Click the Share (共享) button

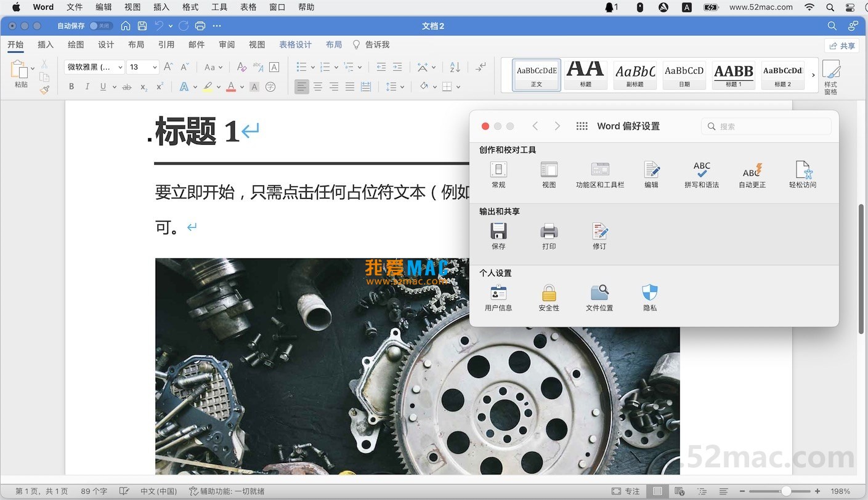tap(842, 46)
